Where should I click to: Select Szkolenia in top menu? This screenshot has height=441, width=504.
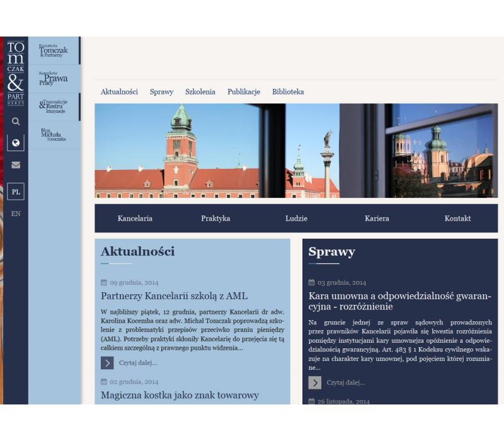200,92
